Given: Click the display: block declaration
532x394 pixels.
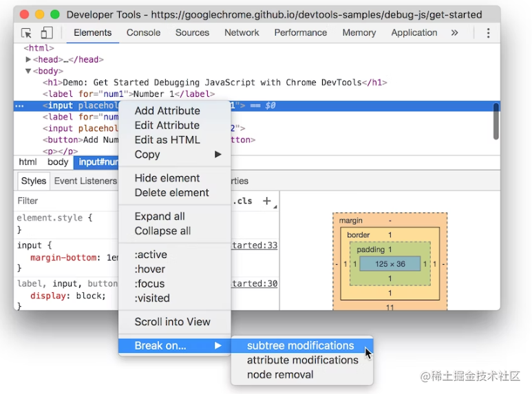Looking at the screenshot, I should [68, 296].
